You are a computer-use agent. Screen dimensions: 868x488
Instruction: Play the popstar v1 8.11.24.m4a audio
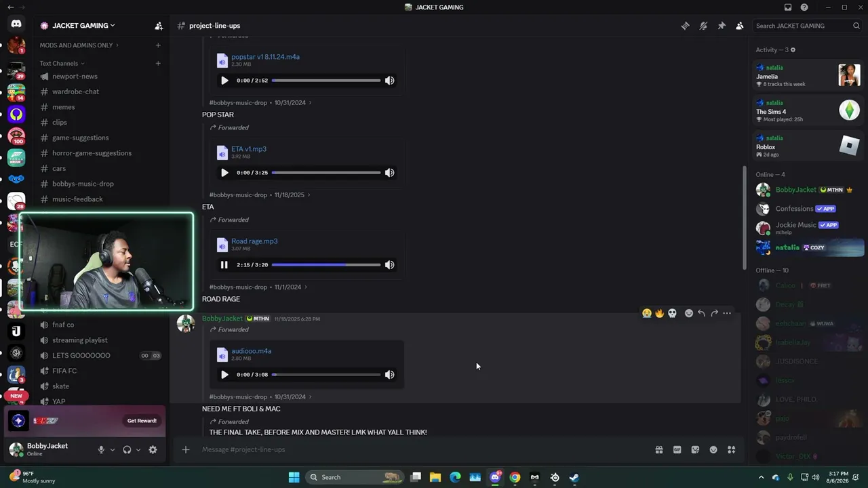[224, 81]
